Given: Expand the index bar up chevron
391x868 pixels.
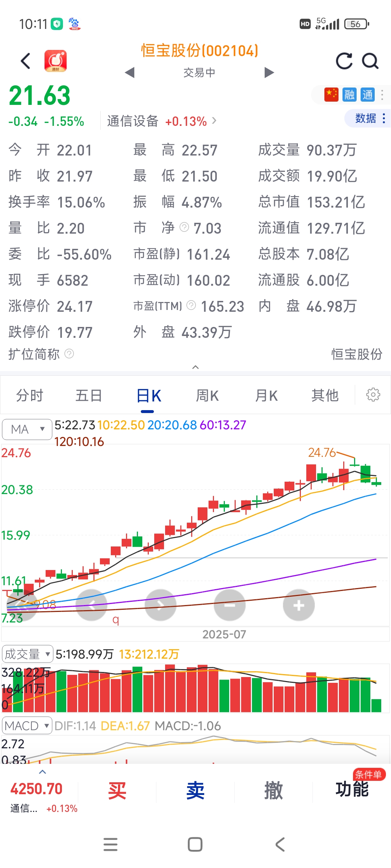Looking at the screenshot, I should coord(42,772).
